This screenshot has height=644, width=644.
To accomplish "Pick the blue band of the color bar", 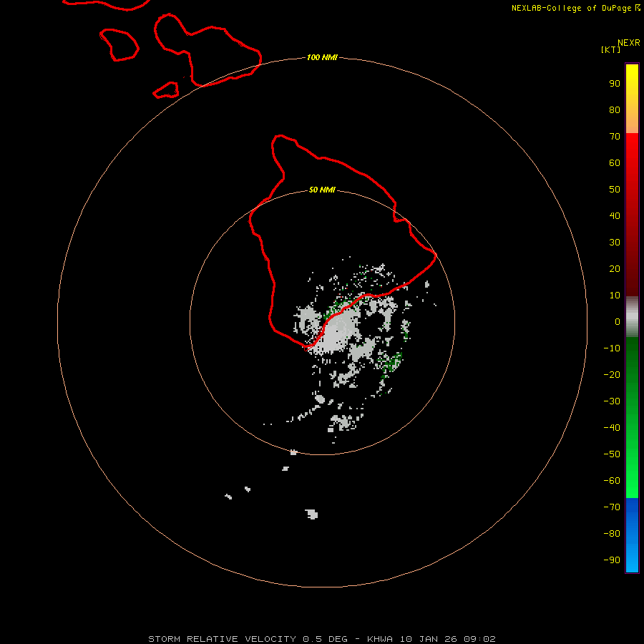I will coord(632,535).
